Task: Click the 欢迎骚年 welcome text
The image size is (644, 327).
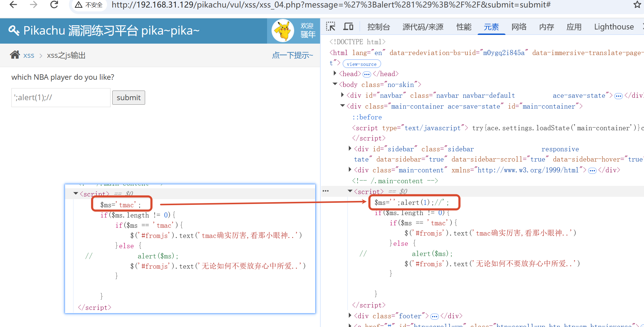Action: click(308, 30)
